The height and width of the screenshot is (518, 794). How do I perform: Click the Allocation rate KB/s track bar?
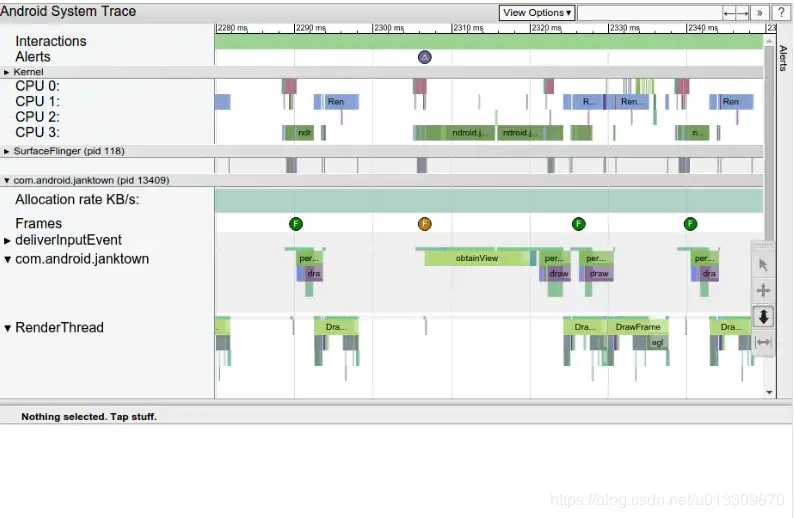pos(489,201)
